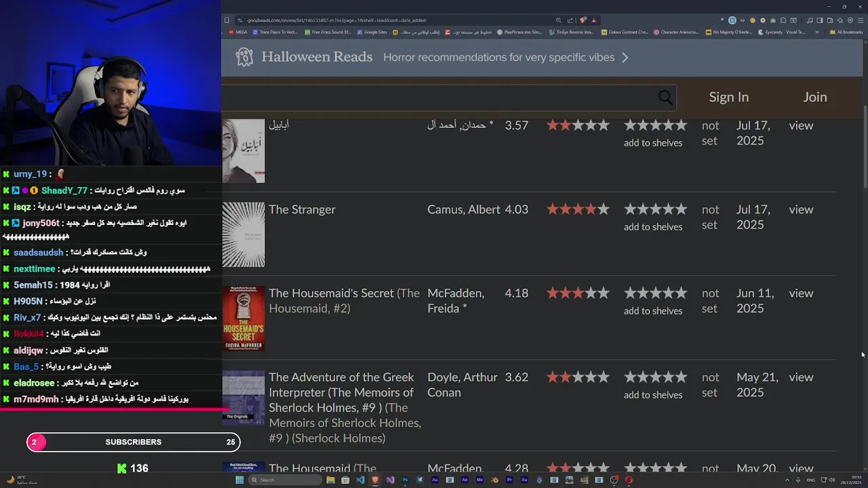The image size is (868, 488).
Task: Click add to shelves for The Housemaid's Secret
Action: 653,311
